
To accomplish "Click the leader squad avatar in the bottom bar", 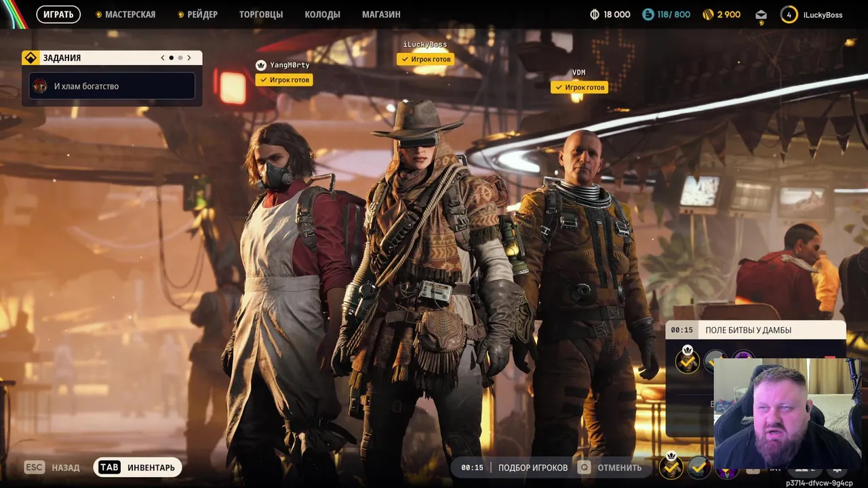I will (671, 466).
